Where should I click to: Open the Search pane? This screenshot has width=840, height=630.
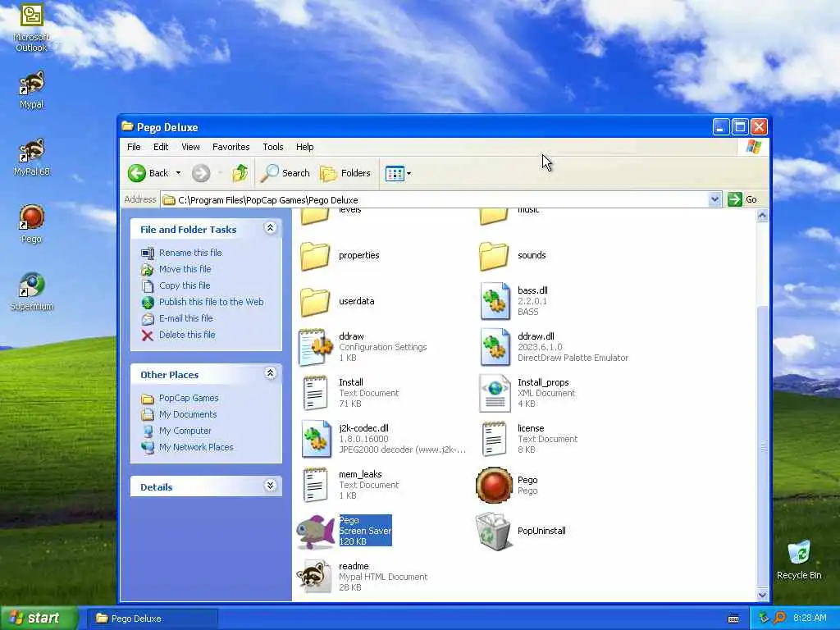point(285,173)
